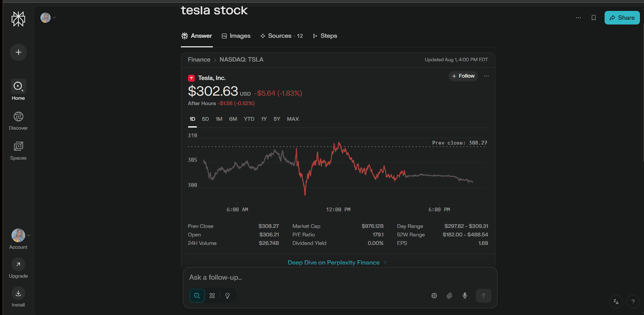
Task: Open the Steps tab
Action: 325,36
